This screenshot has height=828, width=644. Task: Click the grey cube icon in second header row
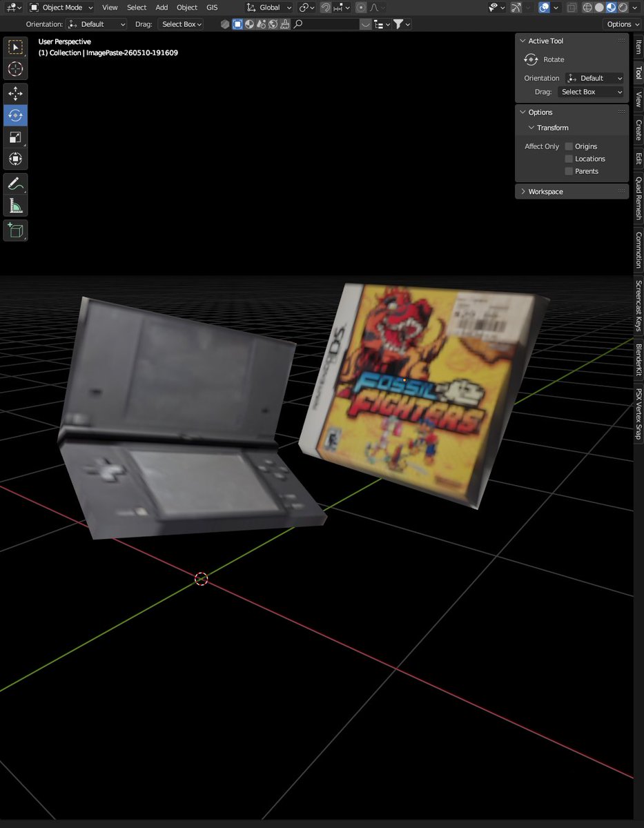pos(225,24)
